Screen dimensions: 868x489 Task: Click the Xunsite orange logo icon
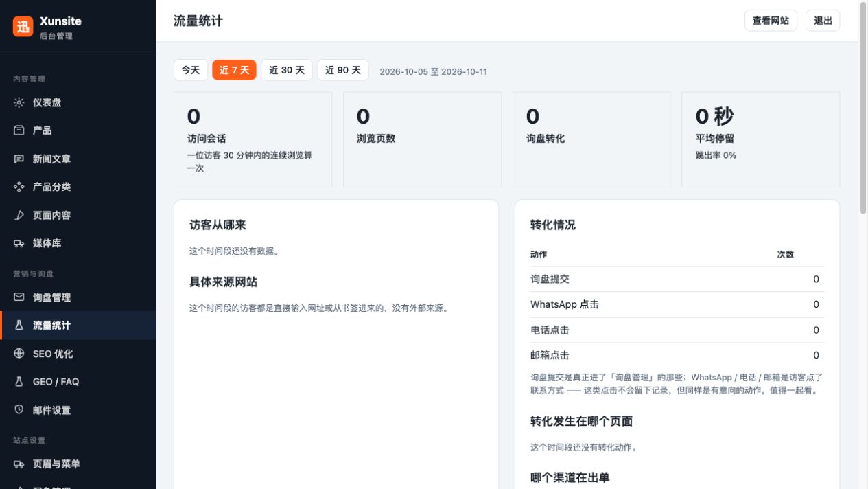(x=23, y=27)
